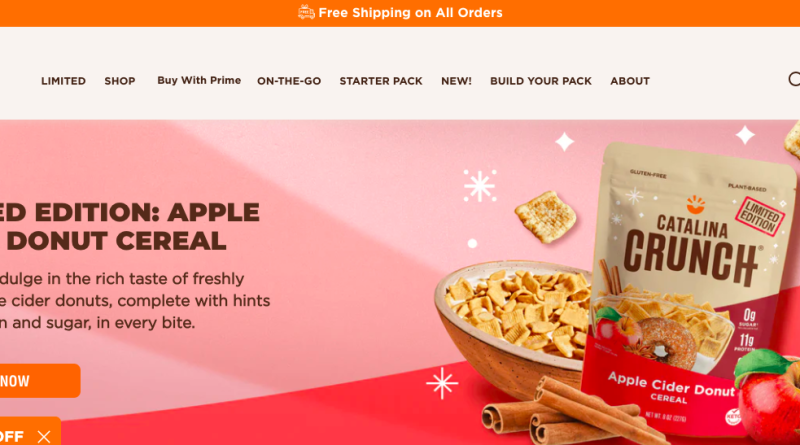
Task: Open BUILD YOUR PACK page
Action: (541, 81)
